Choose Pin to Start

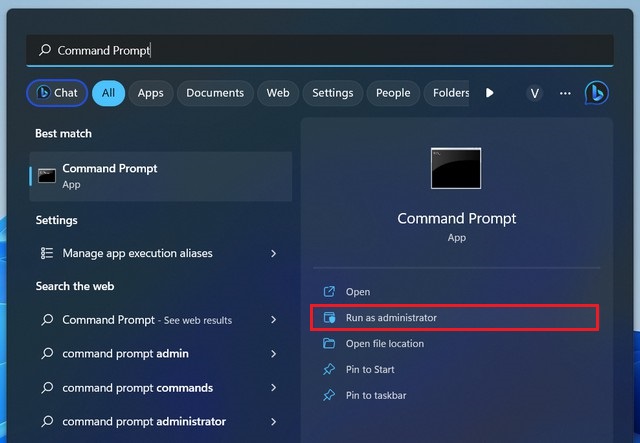pyautogui.click(x=456, y=370)
